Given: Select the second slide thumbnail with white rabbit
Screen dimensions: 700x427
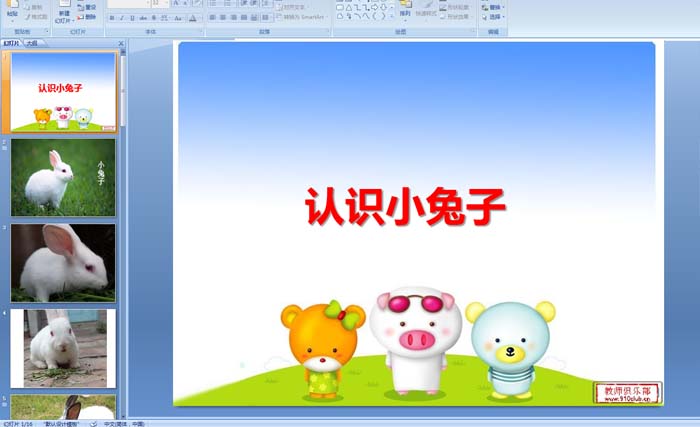Looking at the screenshot, I should pyautogui.click(x=63, y=177).
